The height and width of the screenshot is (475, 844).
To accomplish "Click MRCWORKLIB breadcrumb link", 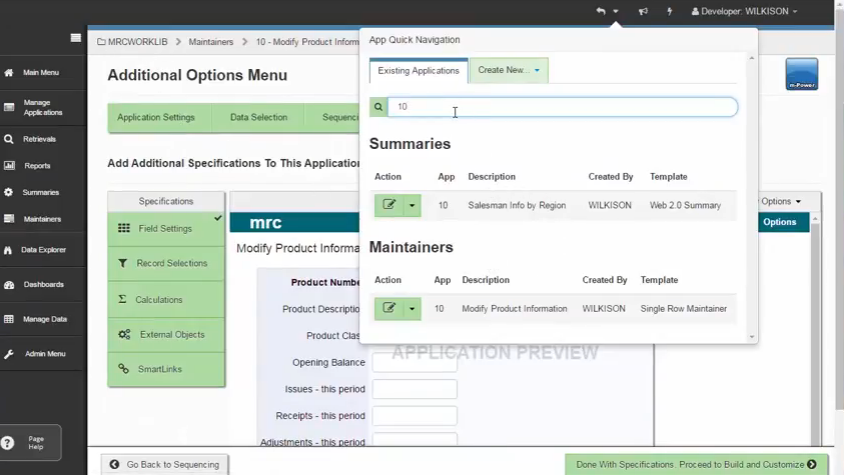I will [x=137, y=42].
